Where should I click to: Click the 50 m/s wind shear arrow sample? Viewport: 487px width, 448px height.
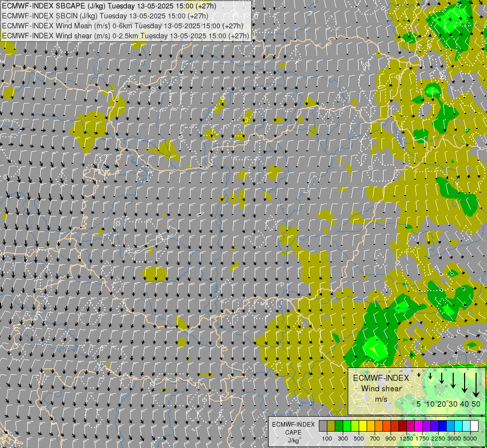476,385
